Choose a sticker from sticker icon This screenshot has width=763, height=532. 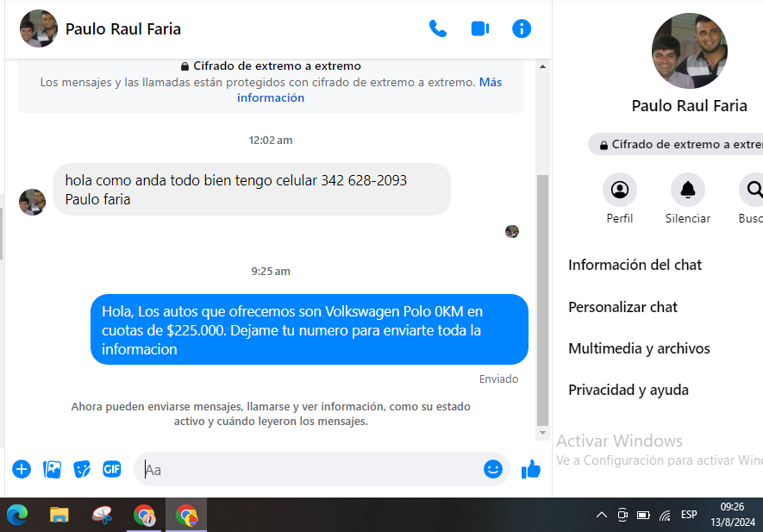pyautogui.click(x=82, y=469)
